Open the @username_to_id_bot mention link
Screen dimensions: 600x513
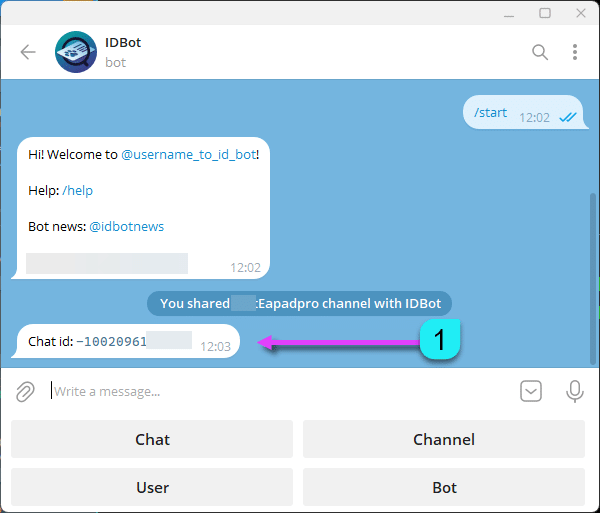(x=187, y=155)
